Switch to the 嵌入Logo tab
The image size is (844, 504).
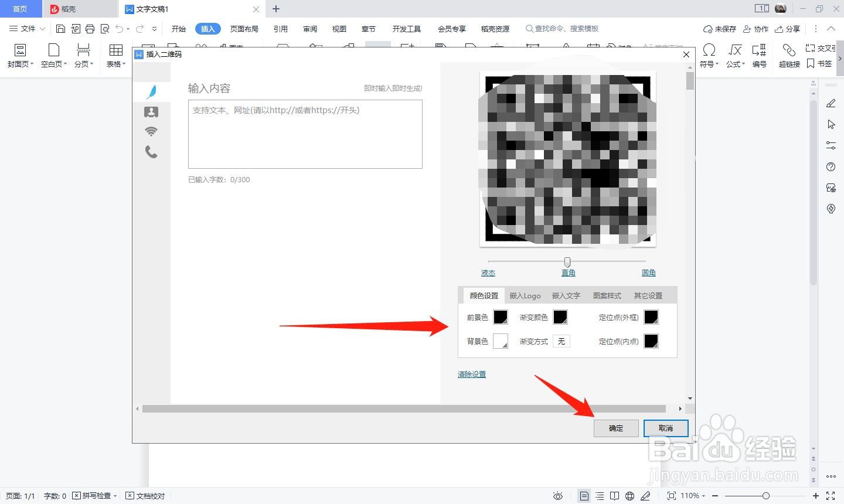click(525, 295)
